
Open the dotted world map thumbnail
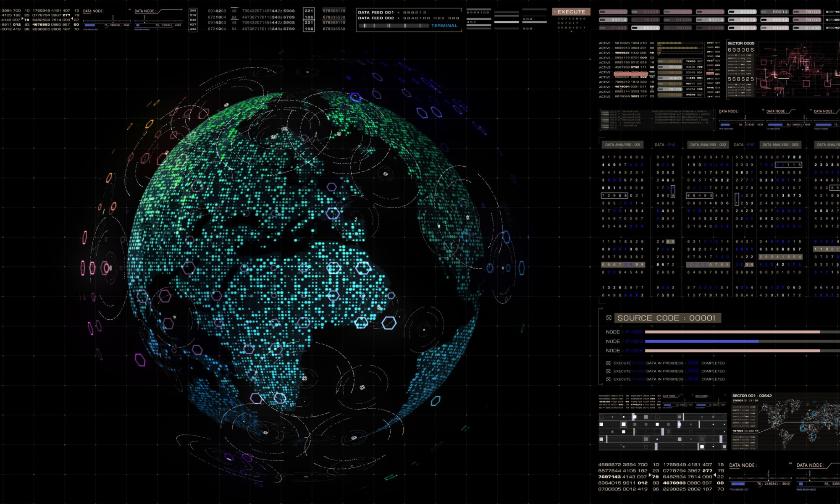(799, 424)
